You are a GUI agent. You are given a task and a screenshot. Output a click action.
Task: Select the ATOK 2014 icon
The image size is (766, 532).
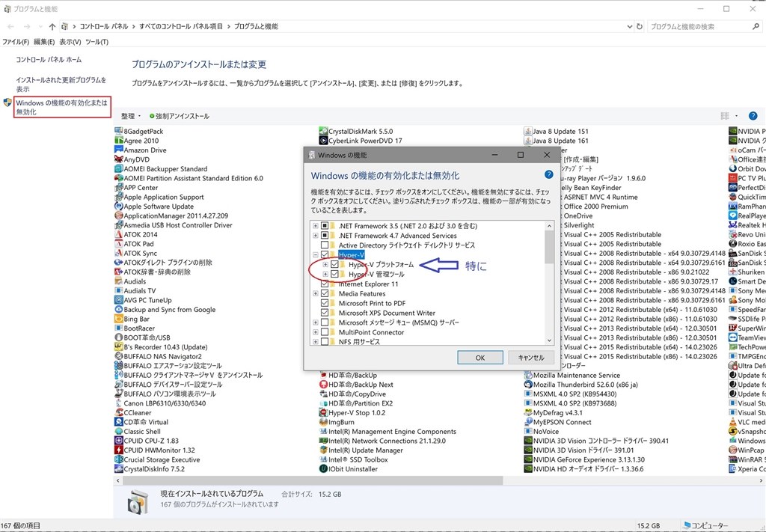tap(118, 234)
